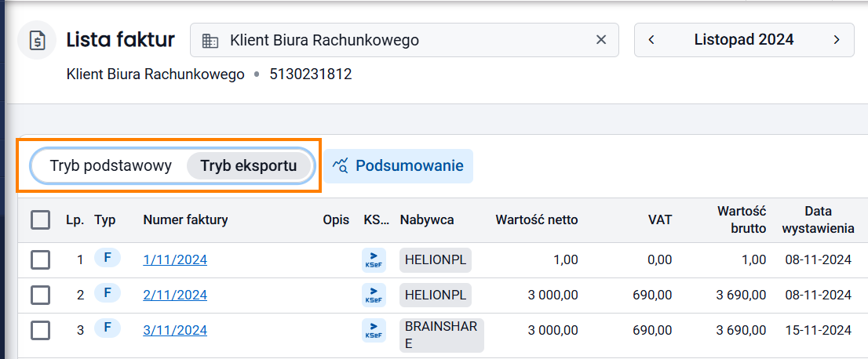Click the Lista faktur page title
Screen dimensions: 868x359
(121, 40)
